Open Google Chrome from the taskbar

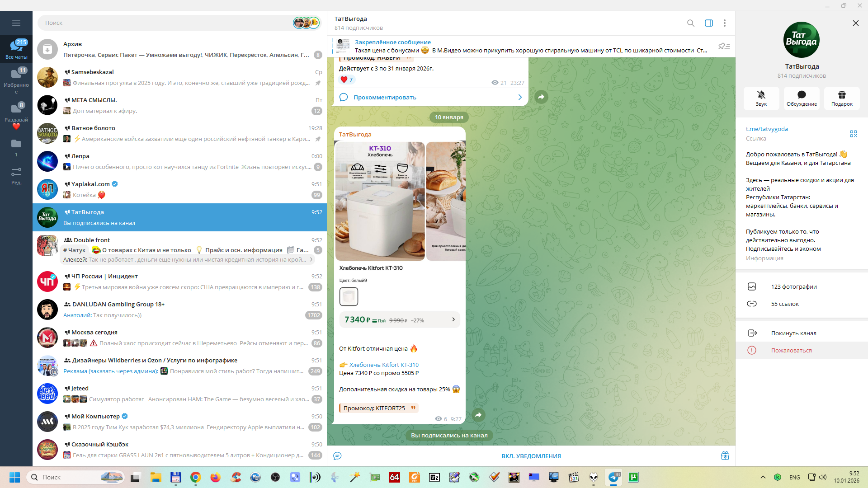(x=195, y=477)
